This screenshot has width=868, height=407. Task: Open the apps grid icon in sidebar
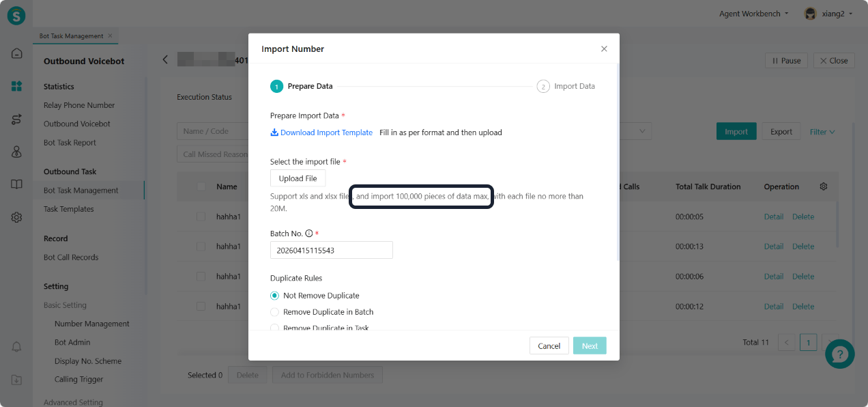(17, 86)
